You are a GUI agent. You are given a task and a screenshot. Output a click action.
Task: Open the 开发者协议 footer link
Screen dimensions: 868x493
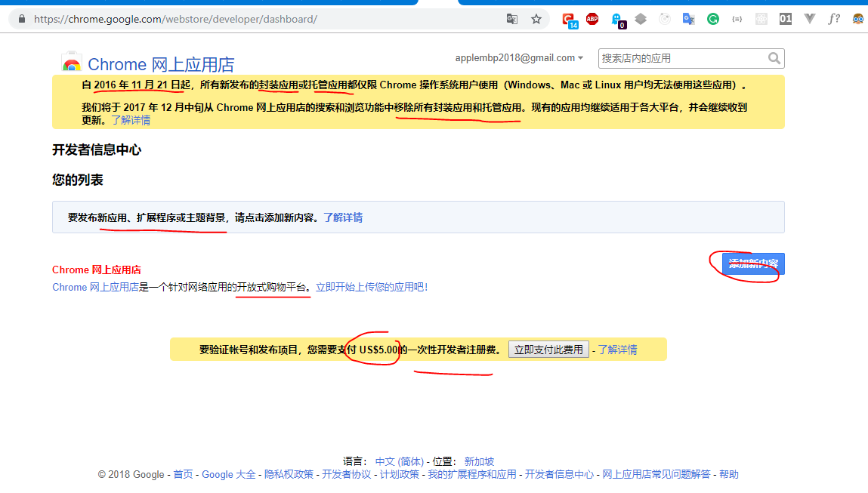point(347,474)
